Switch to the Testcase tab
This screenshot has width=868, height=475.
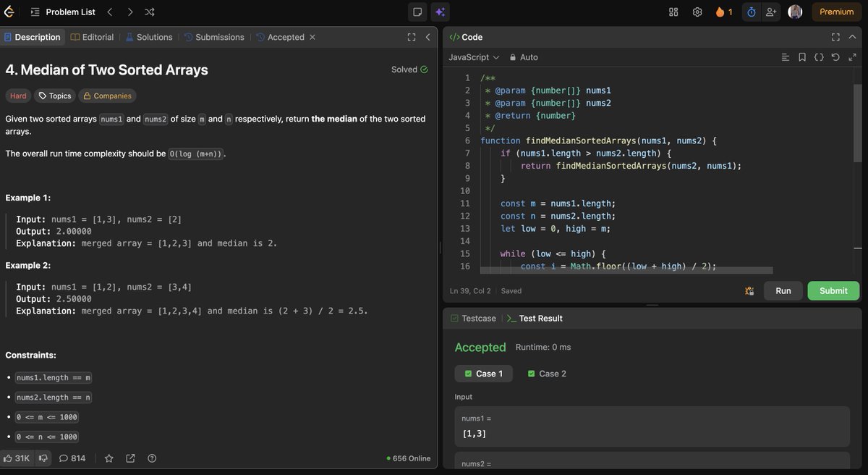click(473, 318)
